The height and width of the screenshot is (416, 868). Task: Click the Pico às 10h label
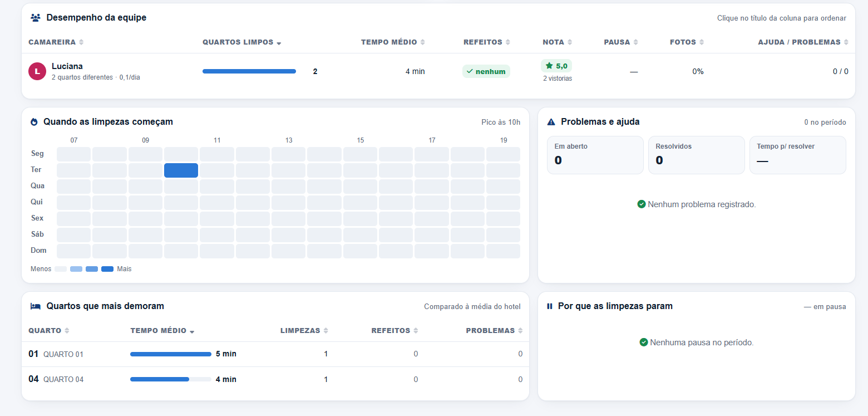click(x=501, y=122)
